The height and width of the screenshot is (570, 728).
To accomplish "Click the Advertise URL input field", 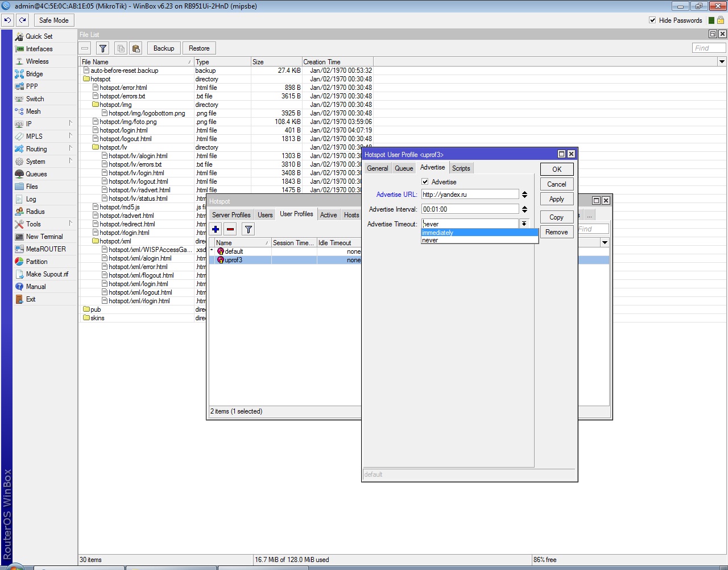I will point(469,195).
